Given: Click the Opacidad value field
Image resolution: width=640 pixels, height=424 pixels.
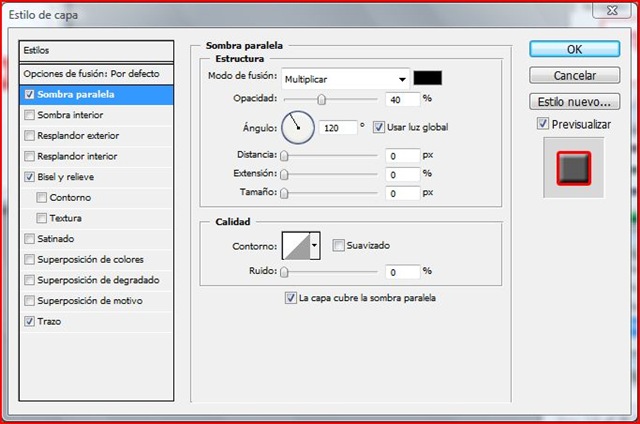Looking at the screenshot, I should tap(402, 100).
